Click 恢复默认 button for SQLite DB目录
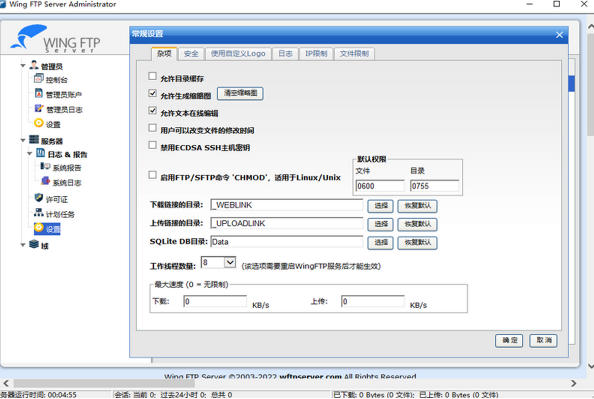The height and width of the screenshot is (399, 594). tap(417, 243)
